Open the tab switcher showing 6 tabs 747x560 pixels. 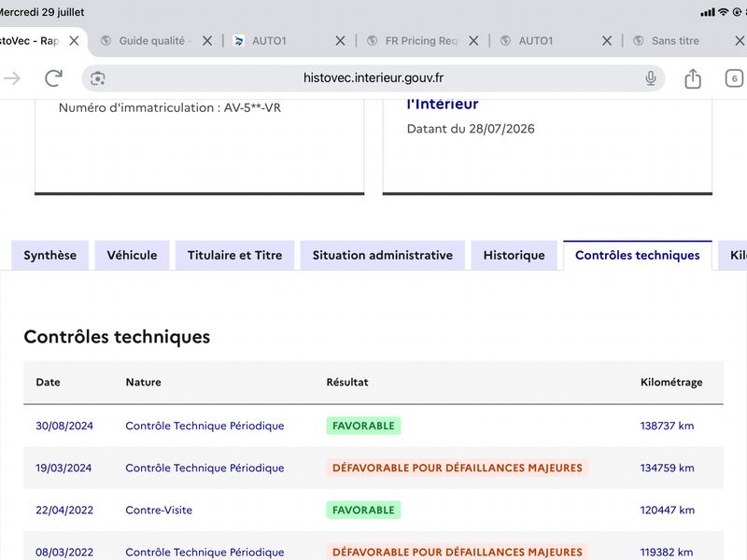[734, 78]
